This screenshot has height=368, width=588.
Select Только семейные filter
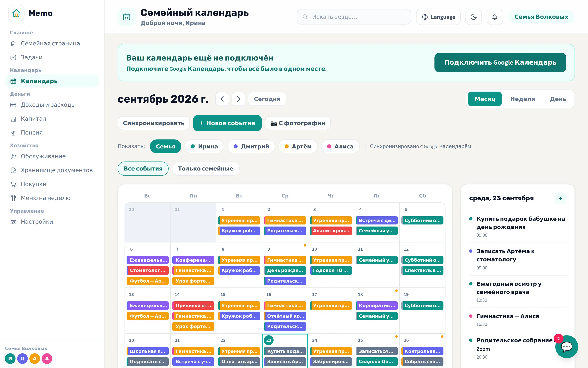tap(206, 169)
